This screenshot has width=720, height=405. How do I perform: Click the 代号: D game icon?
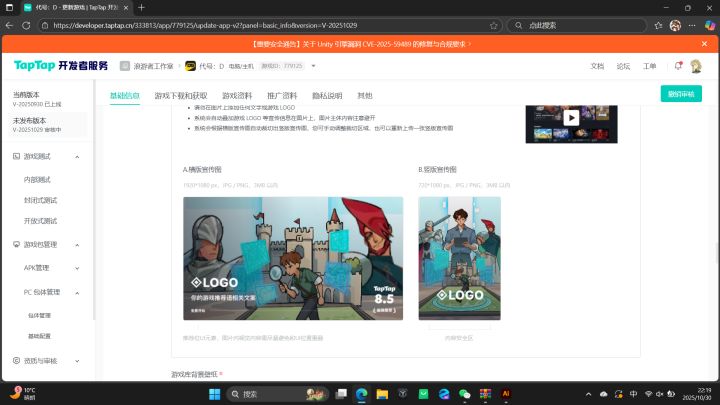coord(190,66)
